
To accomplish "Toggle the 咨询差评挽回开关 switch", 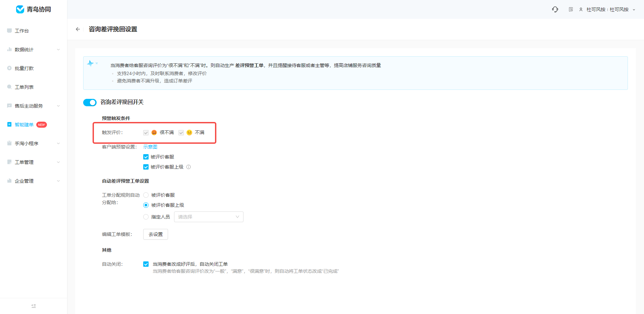I will coord(90,103).
